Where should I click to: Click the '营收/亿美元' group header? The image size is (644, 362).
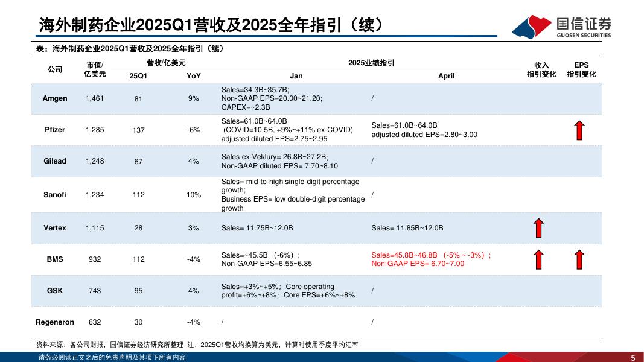167,63
